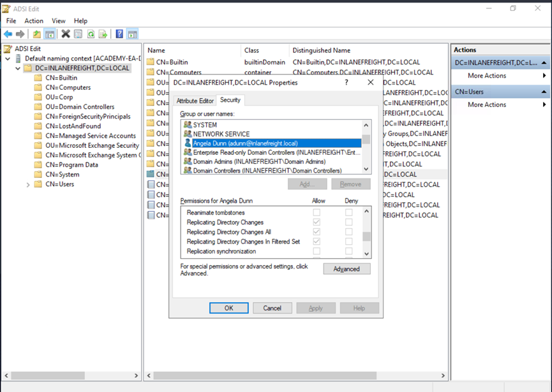Toggle Deny for Replicating Directory Changes
This screenshot has width=552, height=392.
pyautogui.click(x=348, y=222)
